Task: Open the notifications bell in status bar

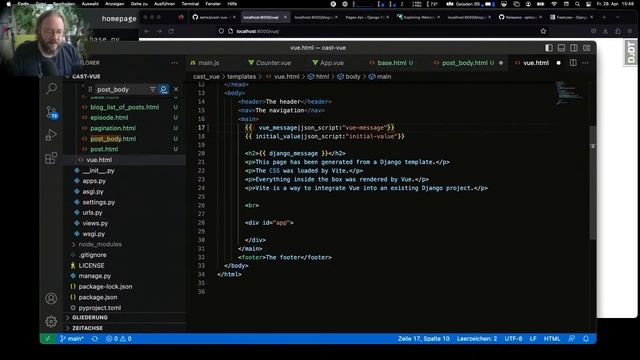Action: point(586,339)
